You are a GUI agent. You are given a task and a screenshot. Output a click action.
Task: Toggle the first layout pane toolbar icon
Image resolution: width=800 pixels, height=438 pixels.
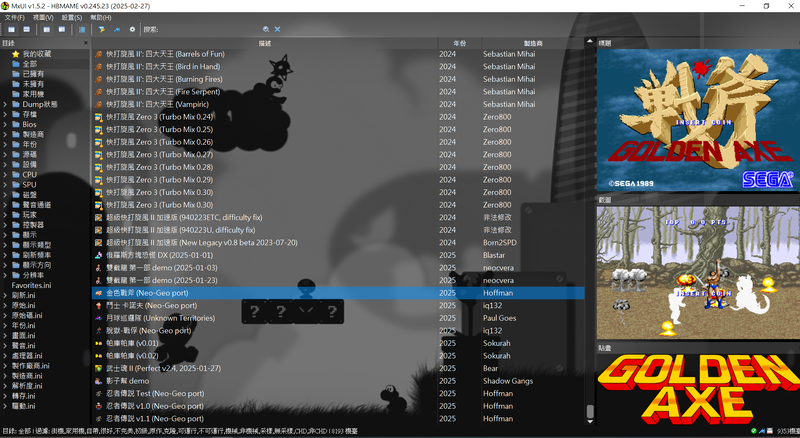click(x=11, y=30)
